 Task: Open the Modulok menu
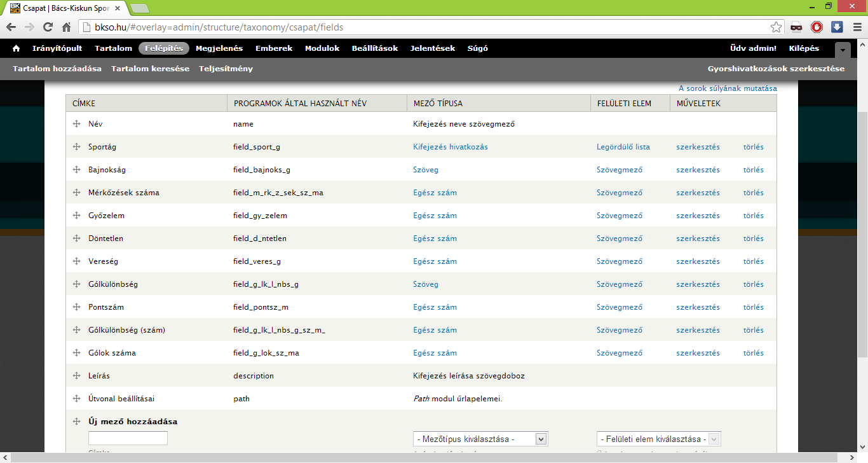click(322, 48)
